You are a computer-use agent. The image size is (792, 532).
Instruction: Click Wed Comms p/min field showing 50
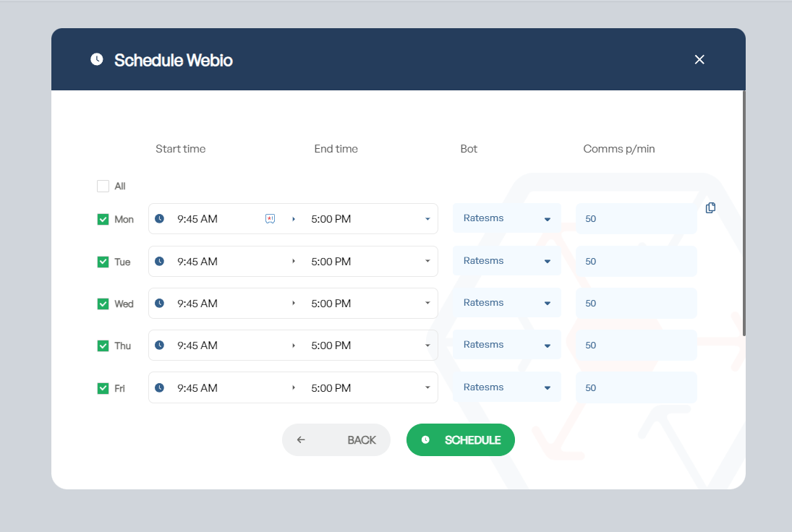coord(636,303)
